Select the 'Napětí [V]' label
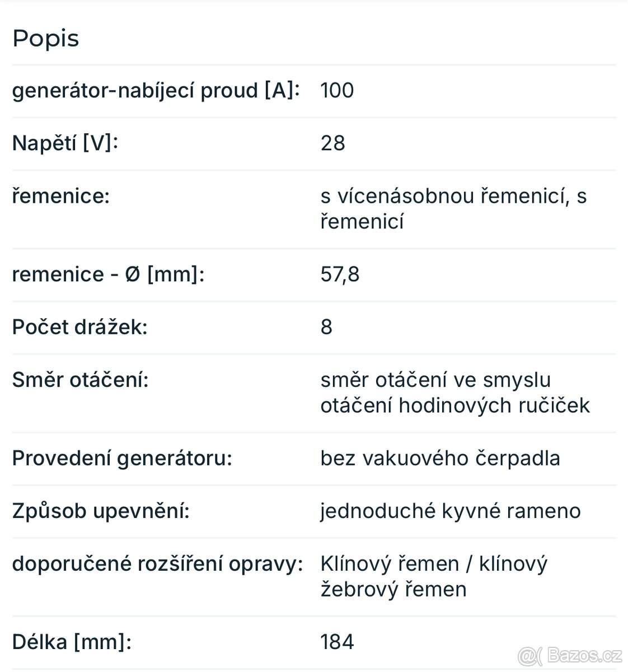Screen dimensions: 628x672 (x=65, y=143)
